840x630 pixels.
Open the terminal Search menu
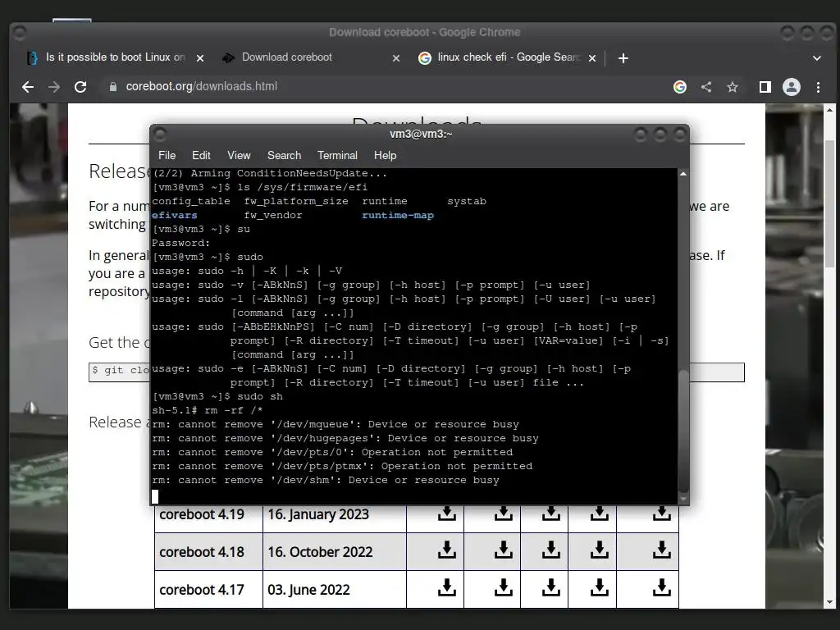tap(284, 155)
